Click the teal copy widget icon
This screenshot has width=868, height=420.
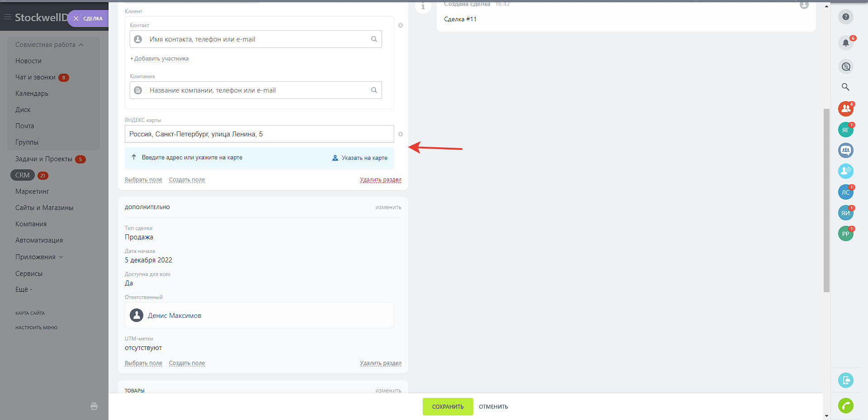click(845, 380)
